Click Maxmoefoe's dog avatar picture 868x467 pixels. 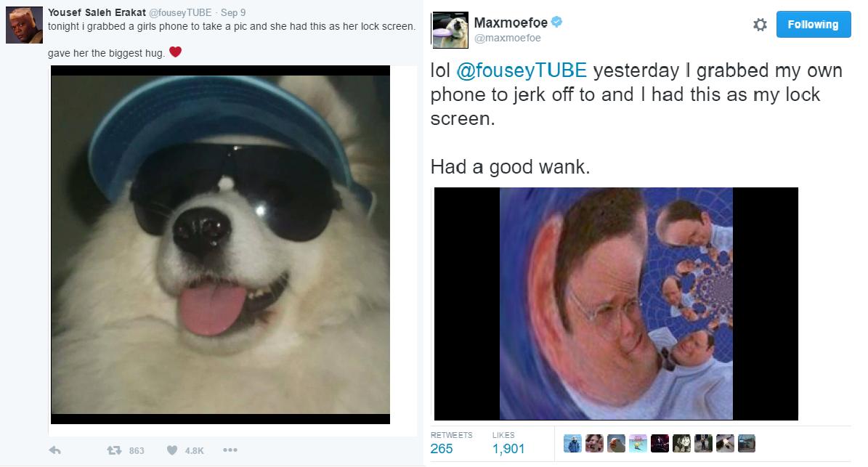pos(450,30)
